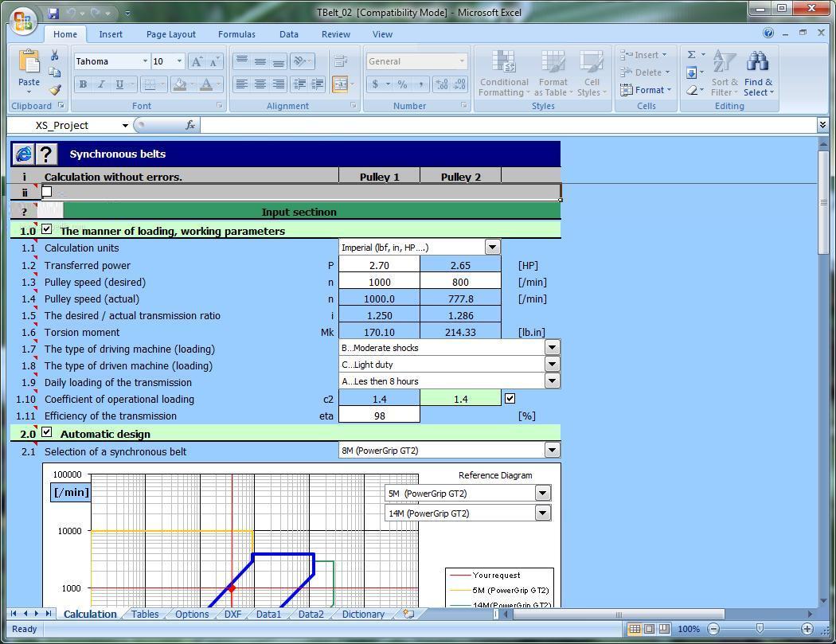Click the insert function fx button
This screenshot has height=644, width=836.
point(190,125)
